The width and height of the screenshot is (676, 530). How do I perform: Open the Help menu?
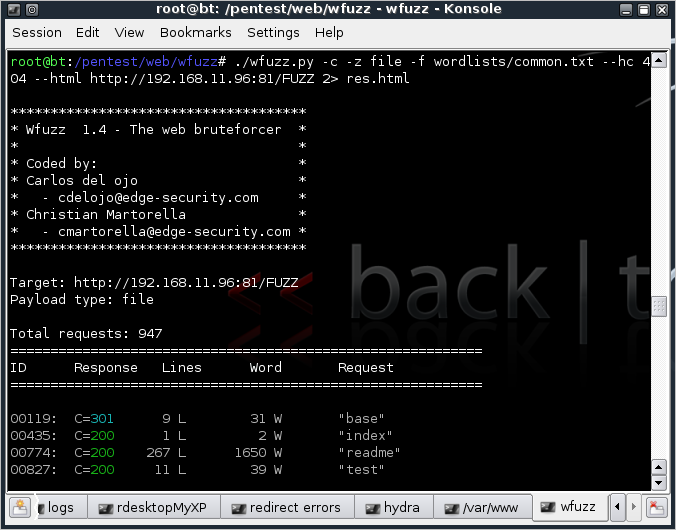(329, 33)
